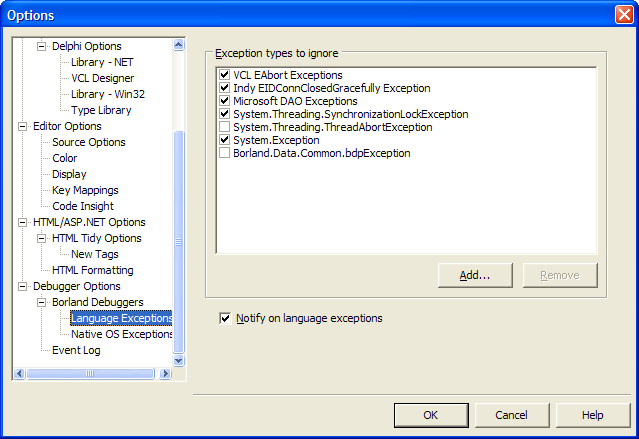Image resolution: width=639 pixels, height=439 pixels.
Task: Uncheck System.Threading.SynchronizationLockException
Action: pyautogui.click(x=225, y=114)
